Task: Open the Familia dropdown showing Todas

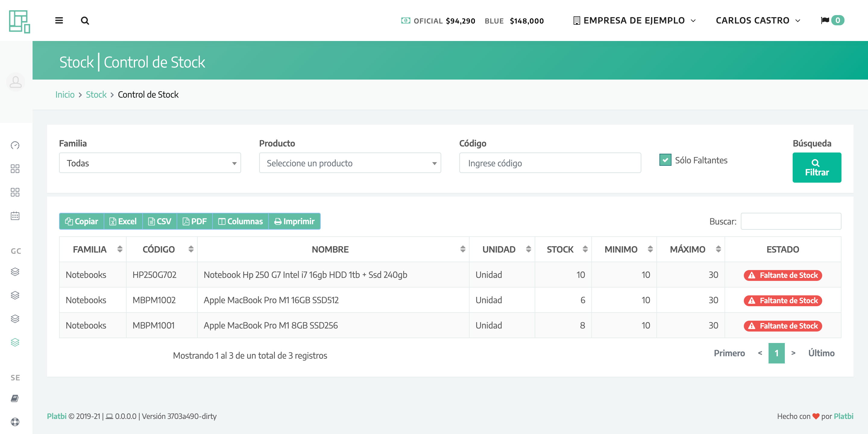Action: tap(150, 163)
